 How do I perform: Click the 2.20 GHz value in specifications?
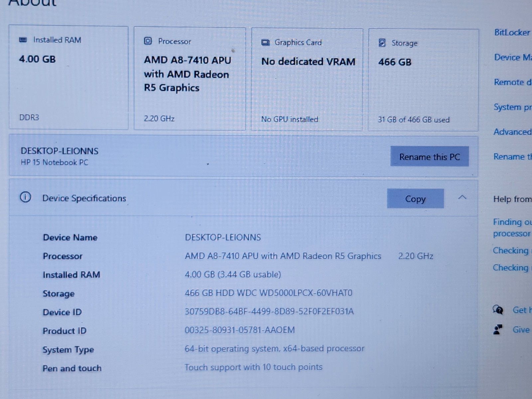pos(416,256)
